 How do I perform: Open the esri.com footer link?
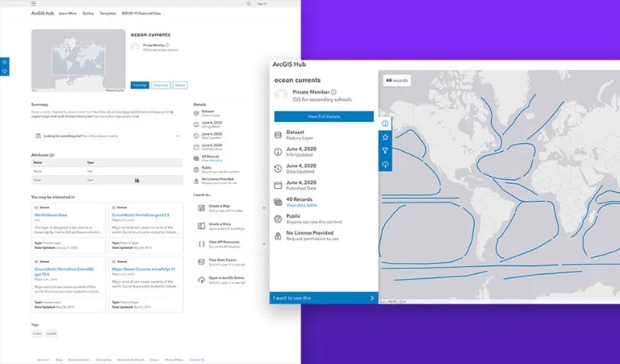pos(43,360)
